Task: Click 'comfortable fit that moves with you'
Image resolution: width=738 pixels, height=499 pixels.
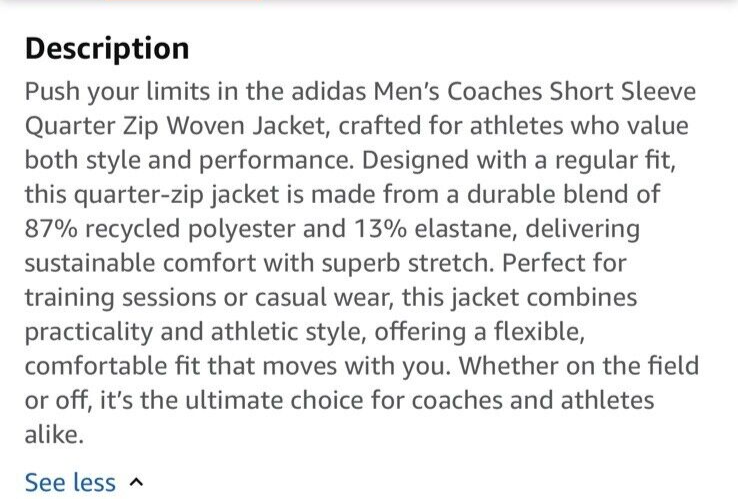Action: click(x=235, y=366)
